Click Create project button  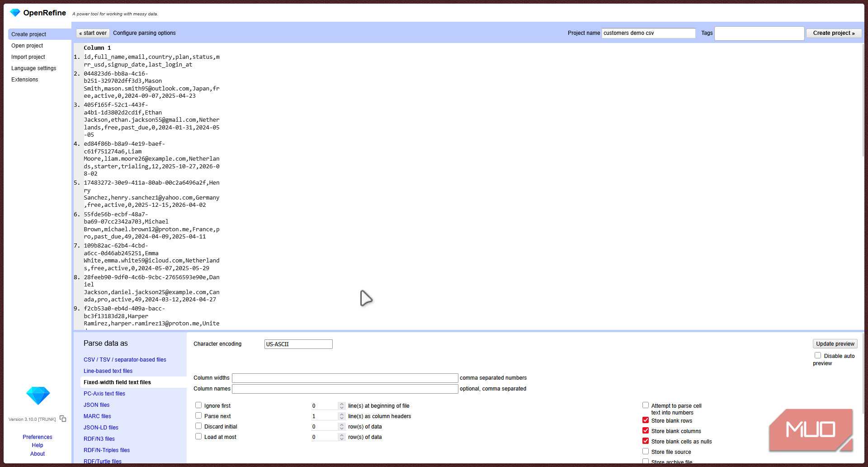coord(834,33)
